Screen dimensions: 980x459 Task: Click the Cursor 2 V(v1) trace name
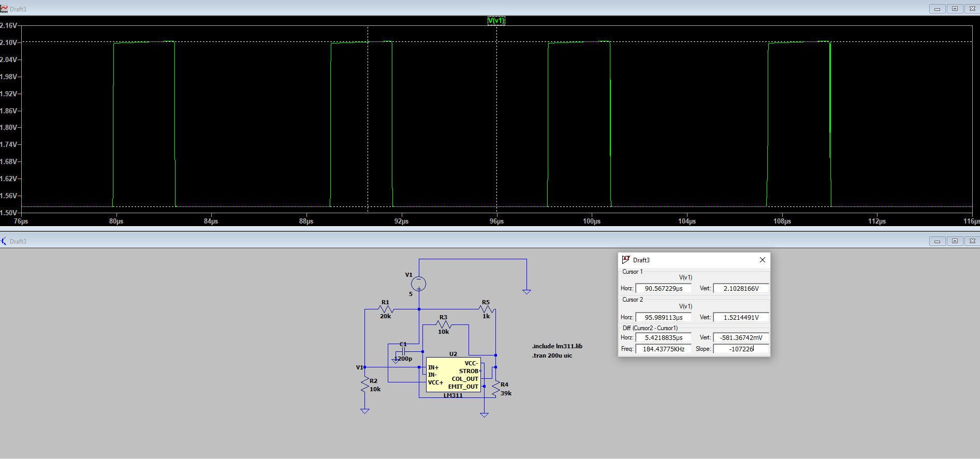pyautogui.click(x=685, y=306)
